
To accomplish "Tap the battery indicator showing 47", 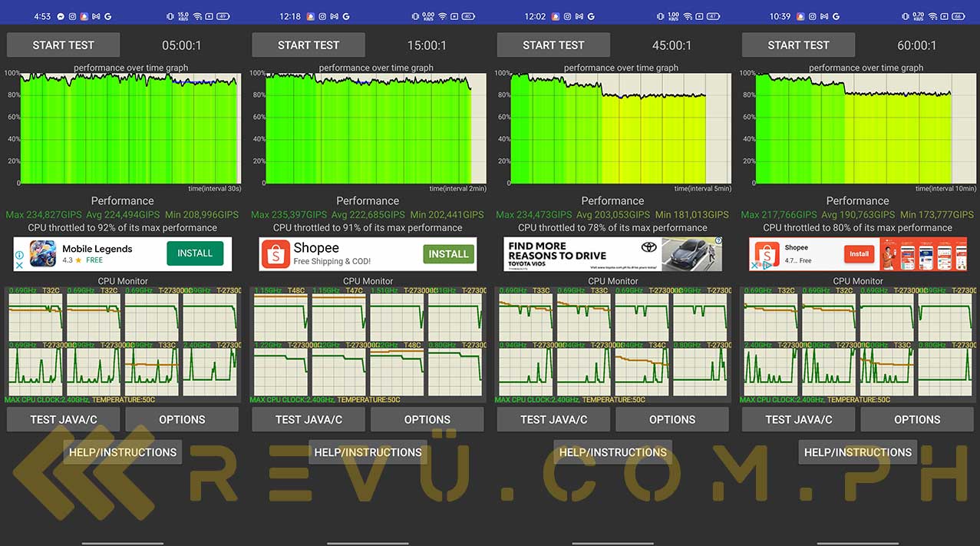I will [712, 16].
